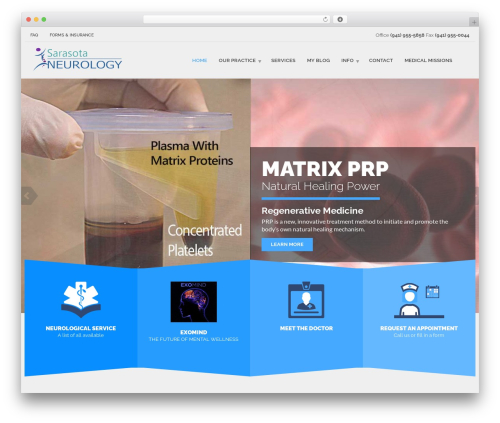This screenshot has width=500, height=423.
Task: Click the Request an Appointment nurse icon
Action: click(419, 300)
